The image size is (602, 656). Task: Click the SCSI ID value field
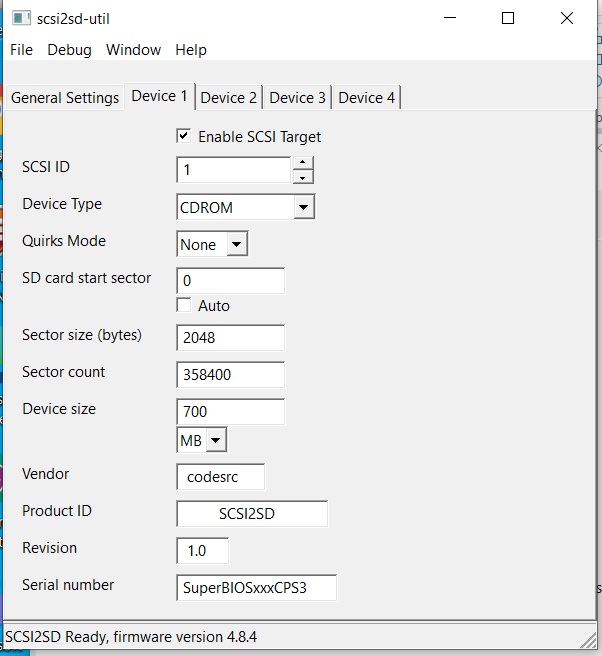pyautogui.click(x=233, y=170)
